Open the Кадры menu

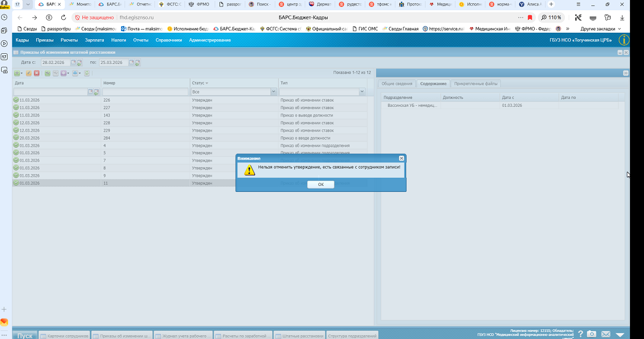(x=22, y=40)
